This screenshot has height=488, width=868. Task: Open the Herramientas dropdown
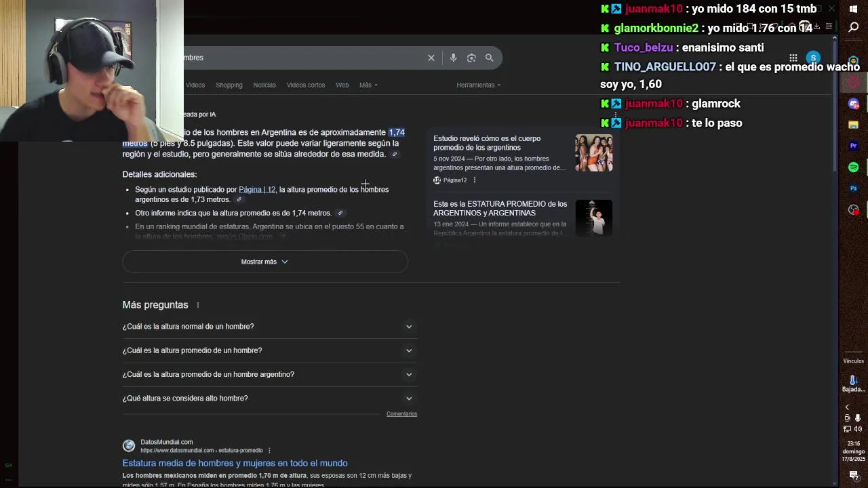tap(479, 85)
